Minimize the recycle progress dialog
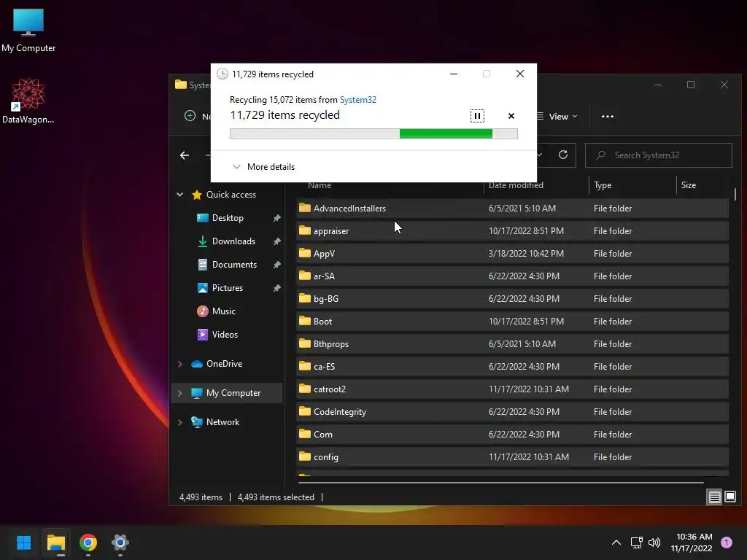 coord(454,74)
